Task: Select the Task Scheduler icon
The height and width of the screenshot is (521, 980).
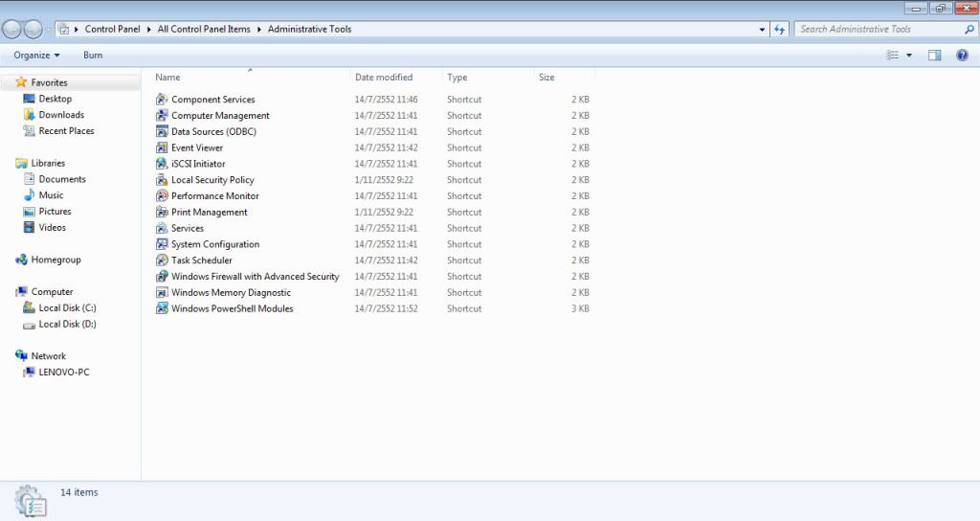Action: point(162,260)
